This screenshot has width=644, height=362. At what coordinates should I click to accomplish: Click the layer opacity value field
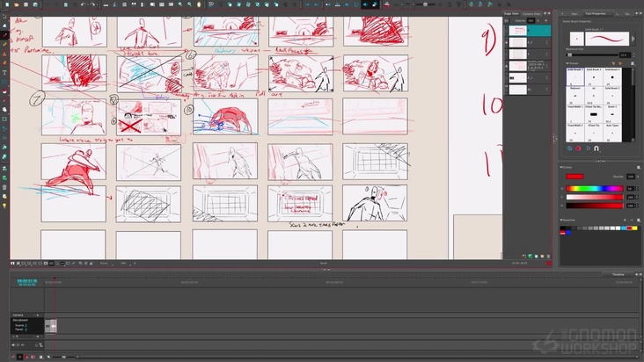(x=531, y=20)
